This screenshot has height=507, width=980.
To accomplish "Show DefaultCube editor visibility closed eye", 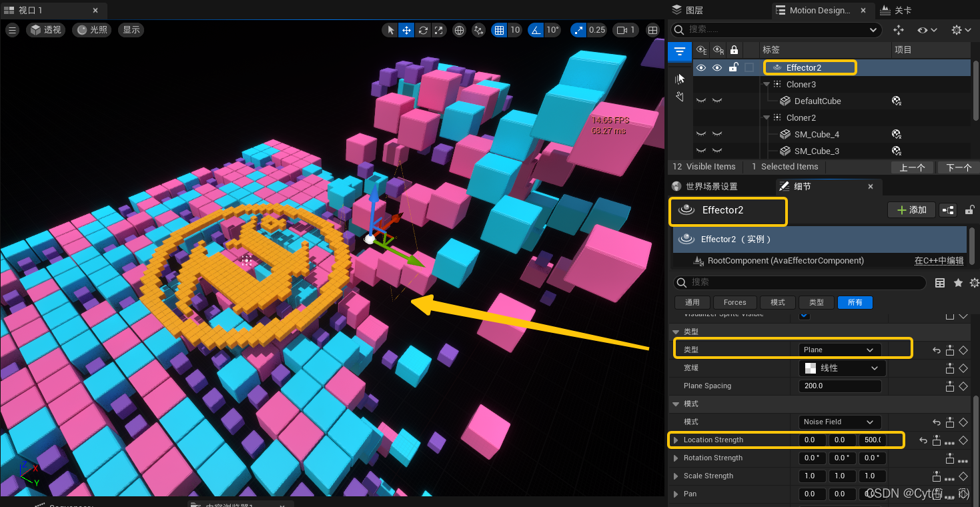I will coord(701,101).
